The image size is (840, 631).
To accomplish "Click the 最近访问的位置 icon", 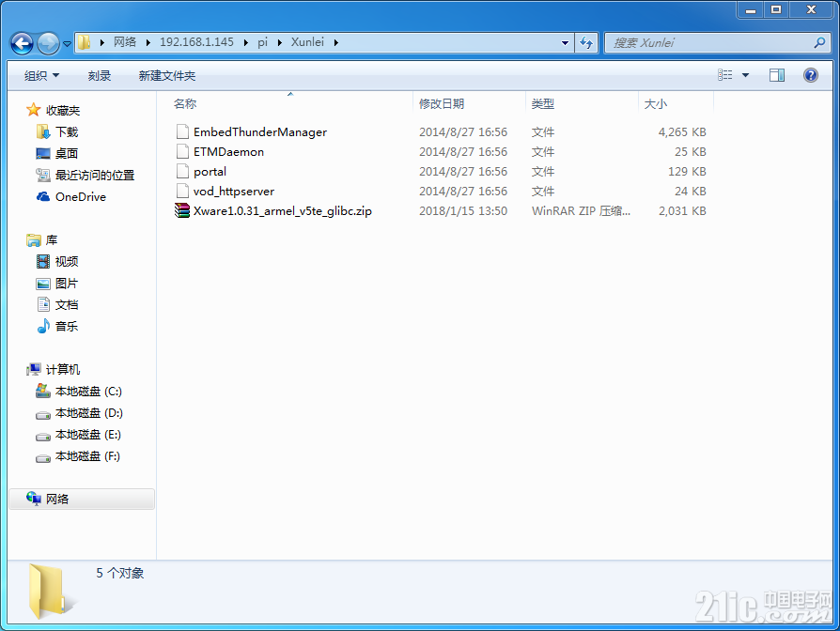I will (43, 175).
